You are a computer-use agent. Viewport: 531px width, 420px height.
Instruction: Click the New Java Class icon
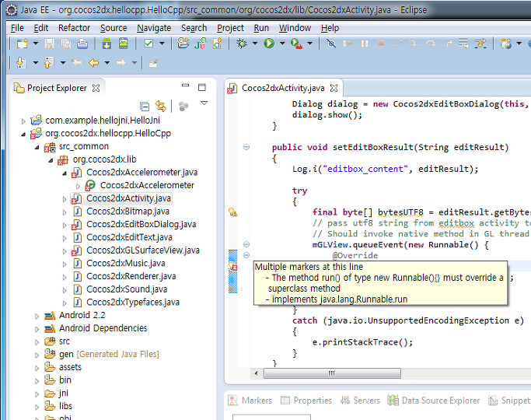pyautogui.click(x=218, y=44)
